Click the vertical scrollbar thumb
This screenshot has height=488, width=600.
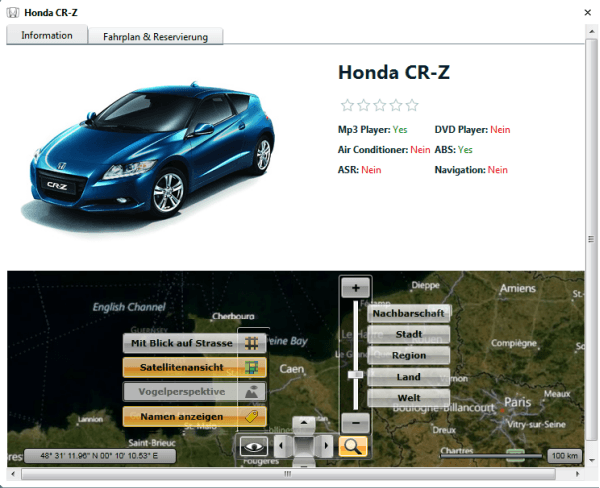(592, 239)
